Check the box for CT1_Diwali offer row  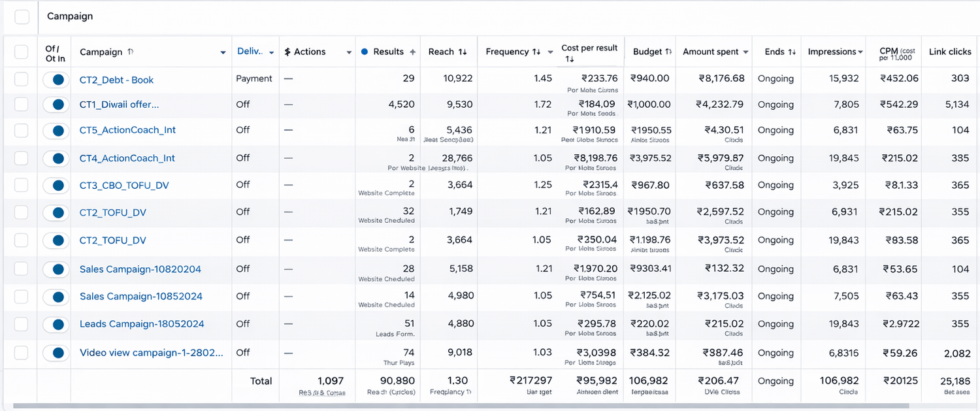(22, 105)
